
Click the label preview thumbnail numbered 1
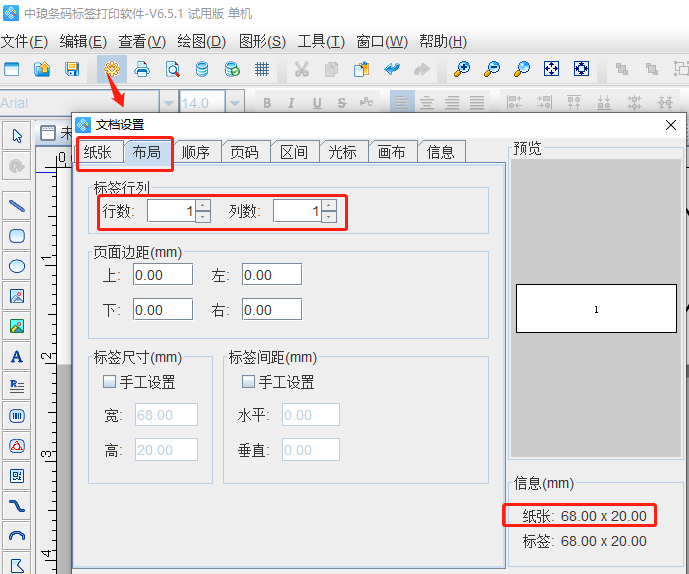596,309
